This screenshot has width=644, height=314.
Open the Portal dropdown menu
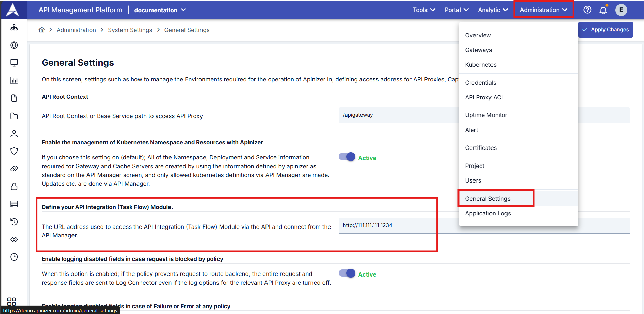[x=456, y=10]
